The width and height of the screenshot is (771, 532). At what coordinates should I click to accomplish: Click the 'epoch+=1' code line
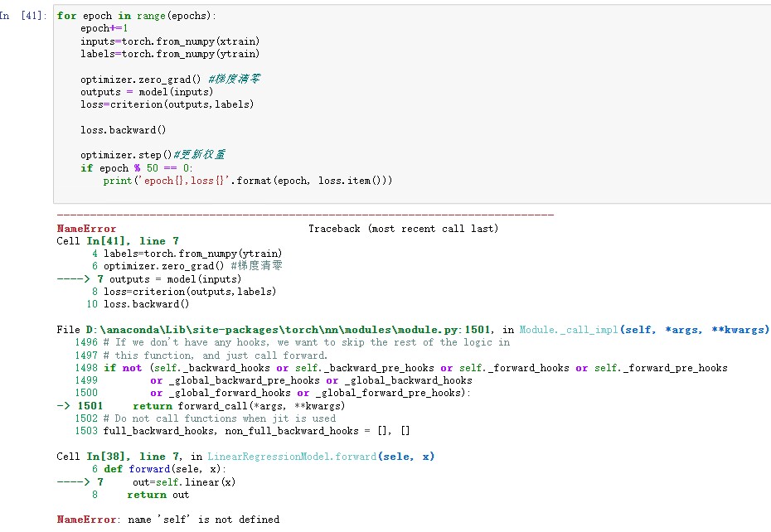[x=104, y=29]
